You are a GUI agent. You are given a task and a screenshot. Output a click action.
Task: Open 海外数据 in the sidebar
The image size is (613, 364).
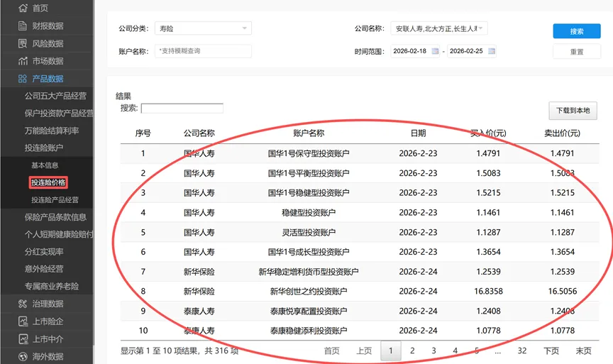[x=48, y=357]
